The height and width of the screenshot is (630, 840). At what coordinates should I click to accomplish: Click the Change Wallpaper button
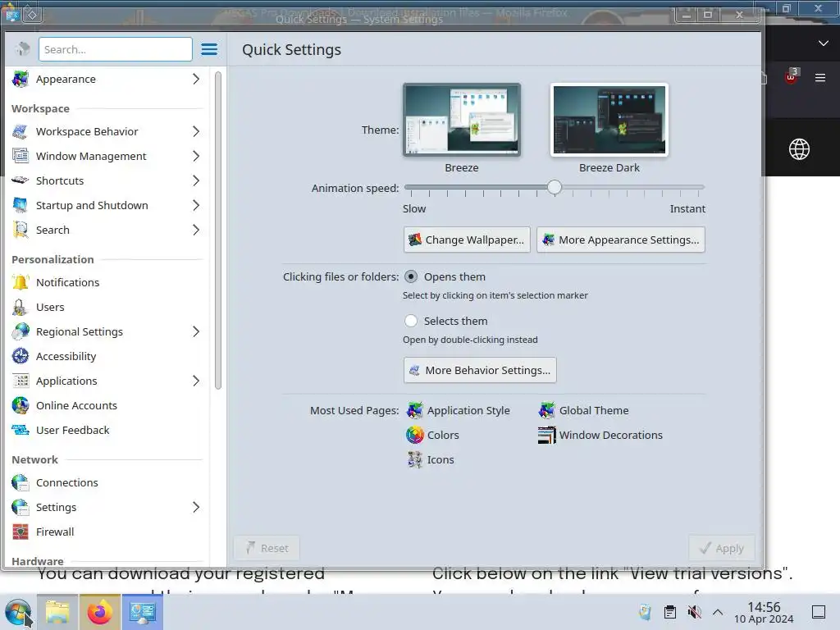coord(467,240)
